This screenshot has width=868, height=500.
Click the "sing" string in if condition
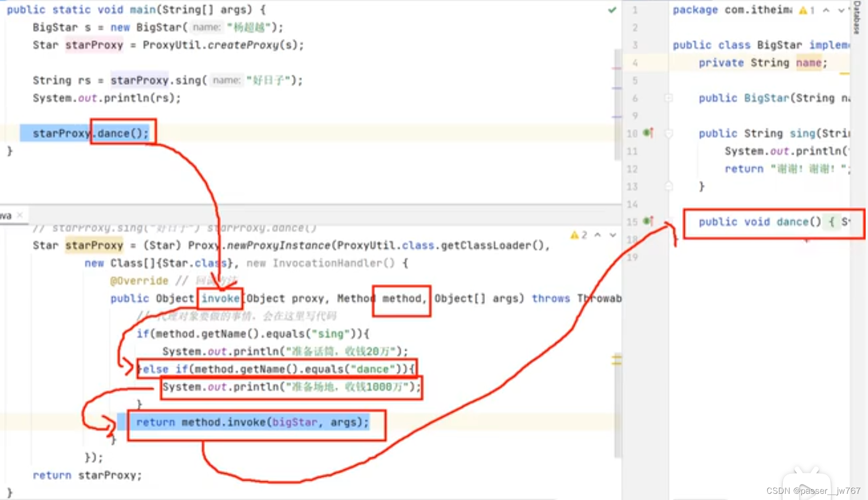331,334
